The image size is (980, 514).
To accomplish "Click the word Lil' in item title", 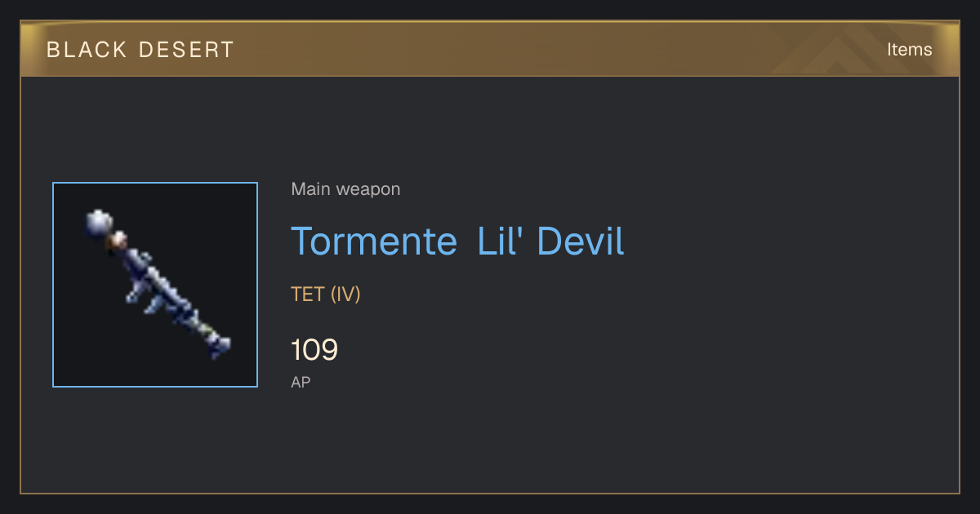I will [x=498, y=241].
